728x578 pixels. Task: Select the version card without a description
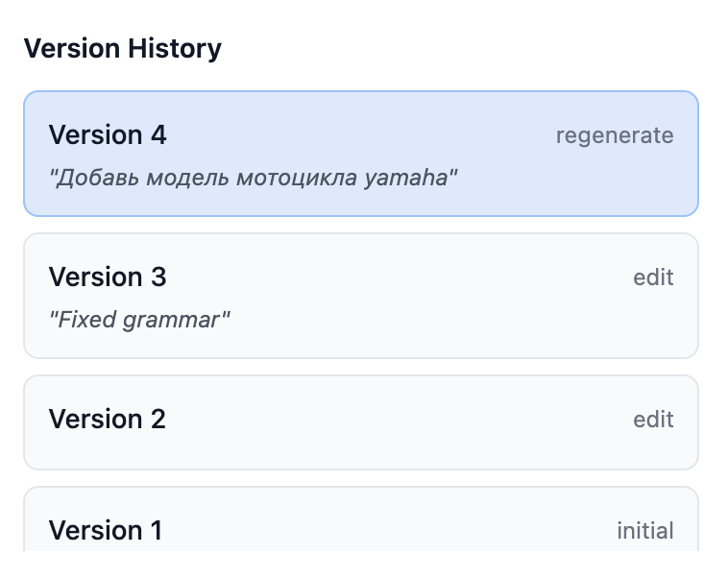click(x=360, y=422)
